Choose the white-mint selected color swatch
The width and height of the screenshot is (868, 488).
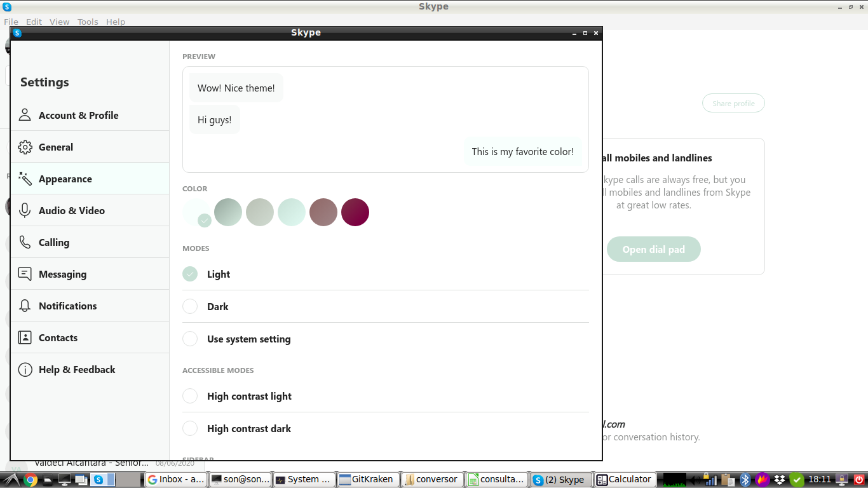click(x=196, y=212)
